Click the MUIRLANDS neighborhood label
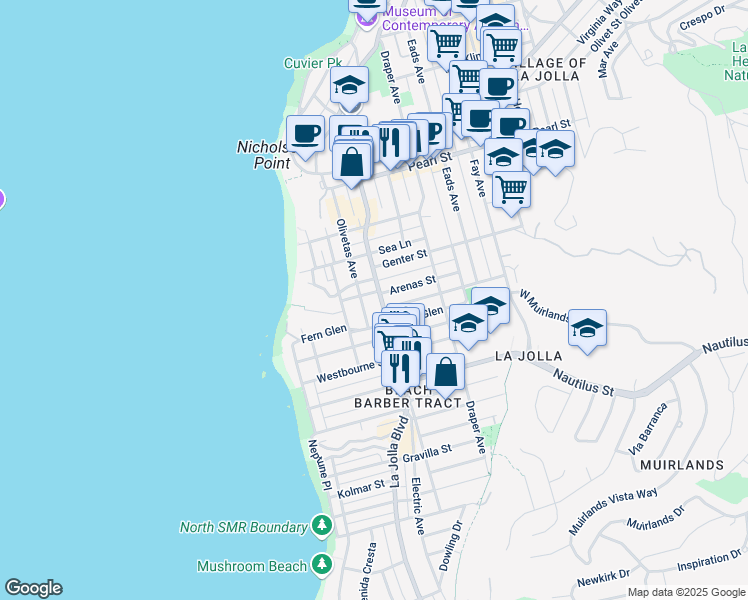 tap(682, 465)
